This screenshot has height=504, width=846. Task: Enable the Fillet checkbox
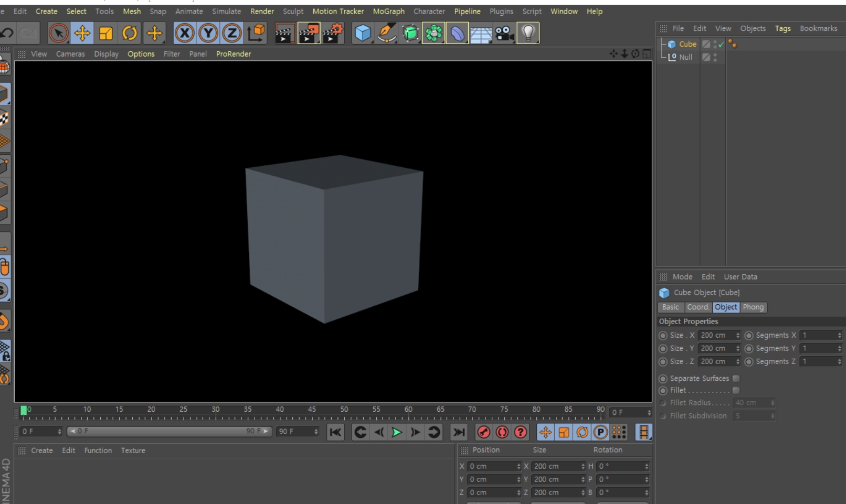coord(736,391)
